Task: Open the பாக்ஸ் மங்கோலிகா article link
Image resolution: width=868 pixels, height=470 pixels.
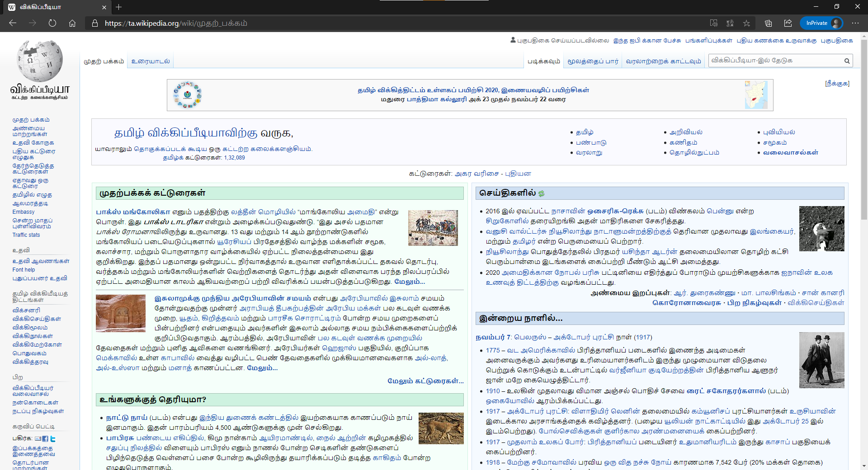Action: coord(133,212)
